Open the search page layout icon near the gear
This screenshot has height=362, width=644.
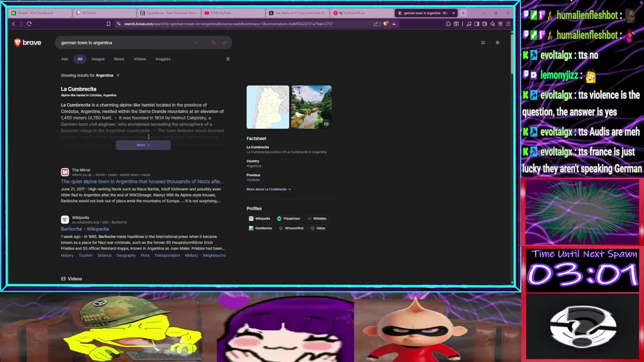[x=482, y=43]
